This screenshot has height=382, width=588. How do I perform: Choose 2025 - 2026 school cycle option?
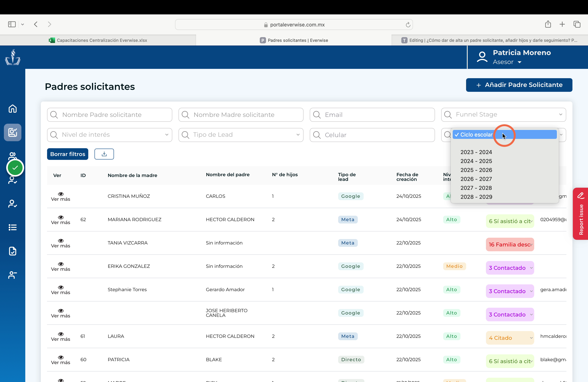tap(476, 170)
